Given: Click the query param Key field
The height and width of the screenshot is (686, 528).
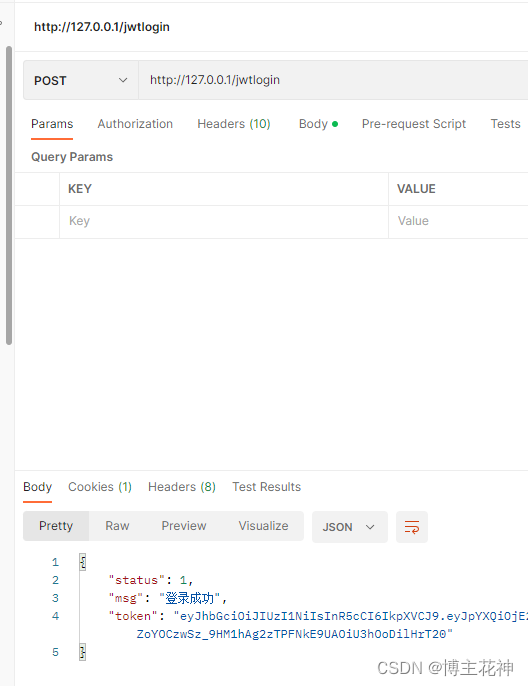Looking at the screenshot, I should (224, 221).
